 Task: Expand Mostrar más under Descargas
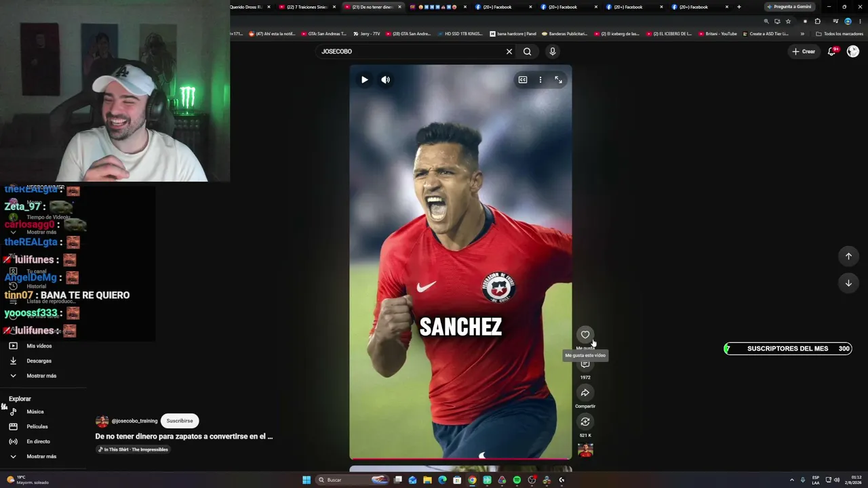point(41,375)
